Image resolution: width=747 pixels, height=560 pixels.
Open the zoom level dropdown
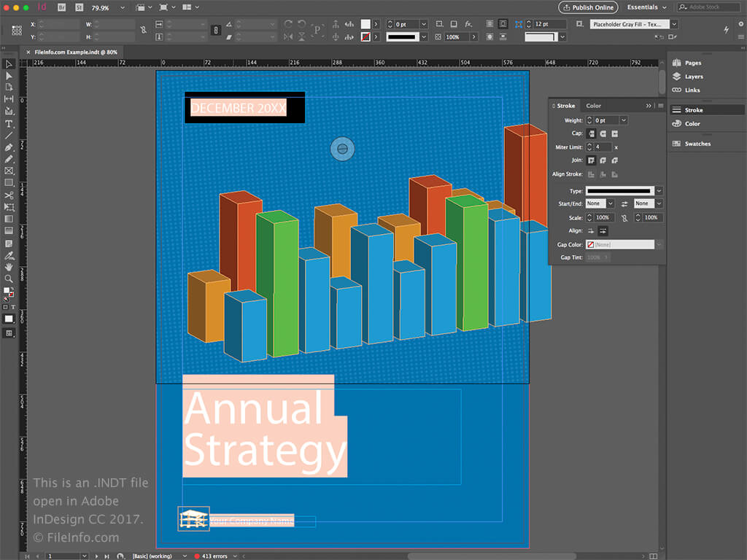(123, 7)
